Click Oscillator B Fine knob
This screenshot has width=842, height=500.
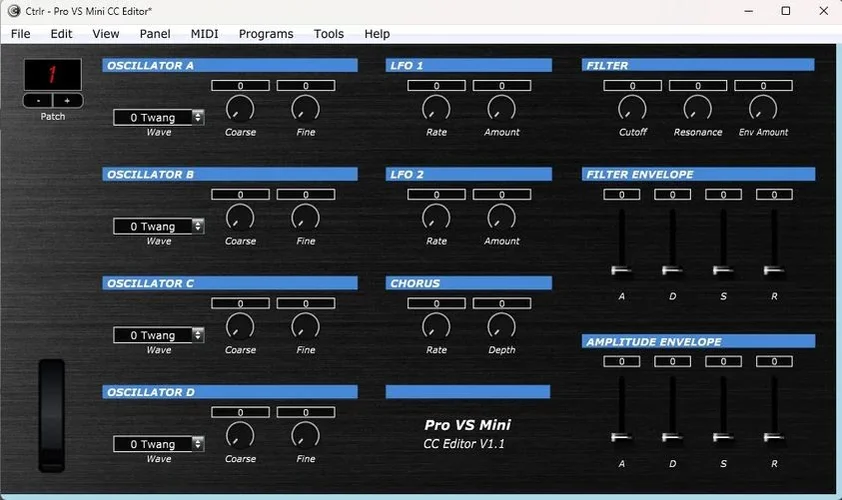click(306, 218)
